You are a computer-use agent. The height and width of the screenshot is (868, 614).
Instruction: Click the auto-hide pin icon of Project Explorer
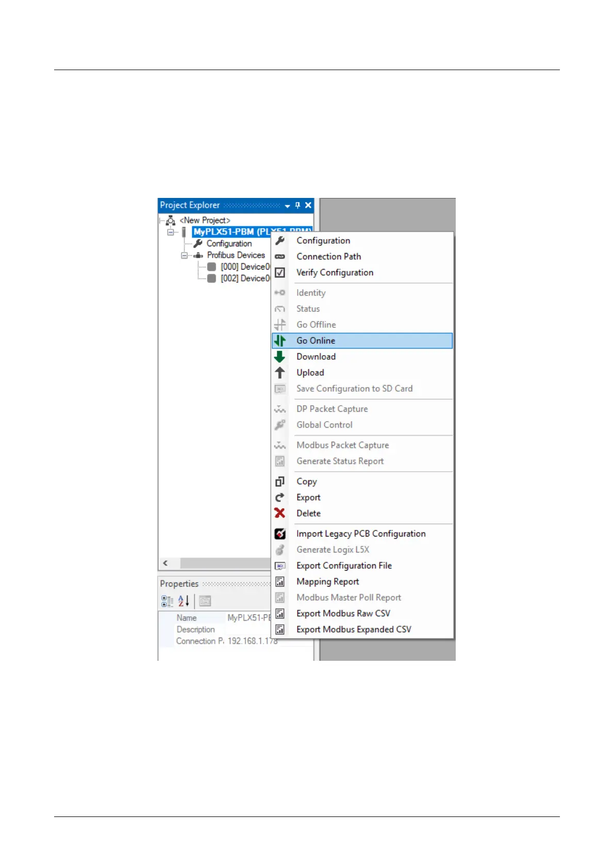click(x=297, y=205)
